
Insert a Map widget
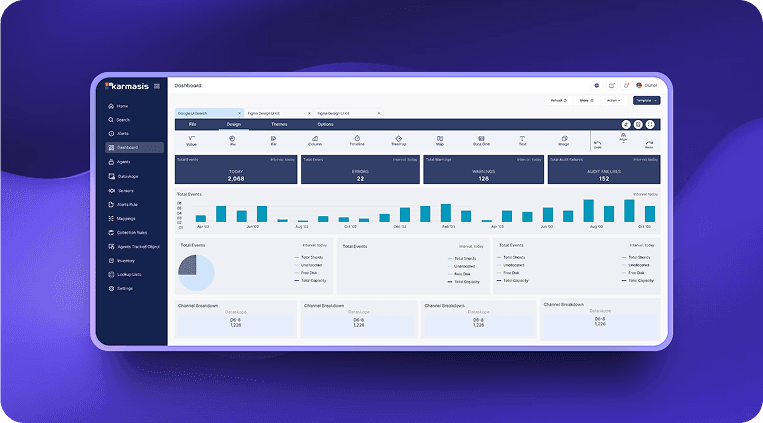point(439,140)
